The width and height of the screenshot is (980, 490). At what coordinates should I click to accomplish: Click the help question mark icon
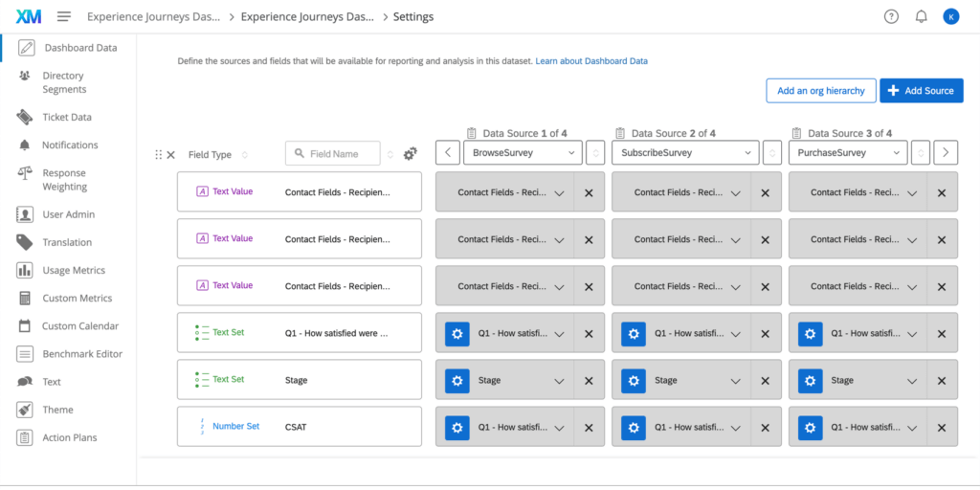click(891, 16)
